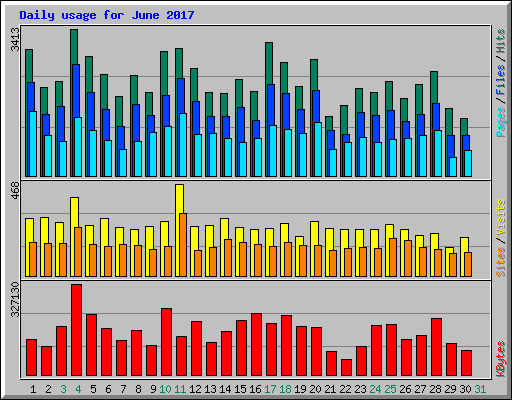Screen dimensions: 512x400
Task: Click the yellow Visits bar for day 11
Action: 179,199
